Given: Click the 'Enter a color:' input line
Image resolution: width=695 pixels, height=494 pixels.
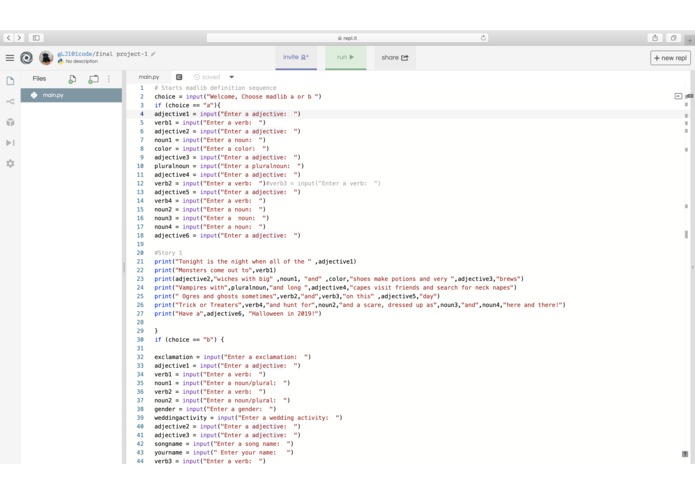Looking at the screenshot, I should (x=211, y=148).
